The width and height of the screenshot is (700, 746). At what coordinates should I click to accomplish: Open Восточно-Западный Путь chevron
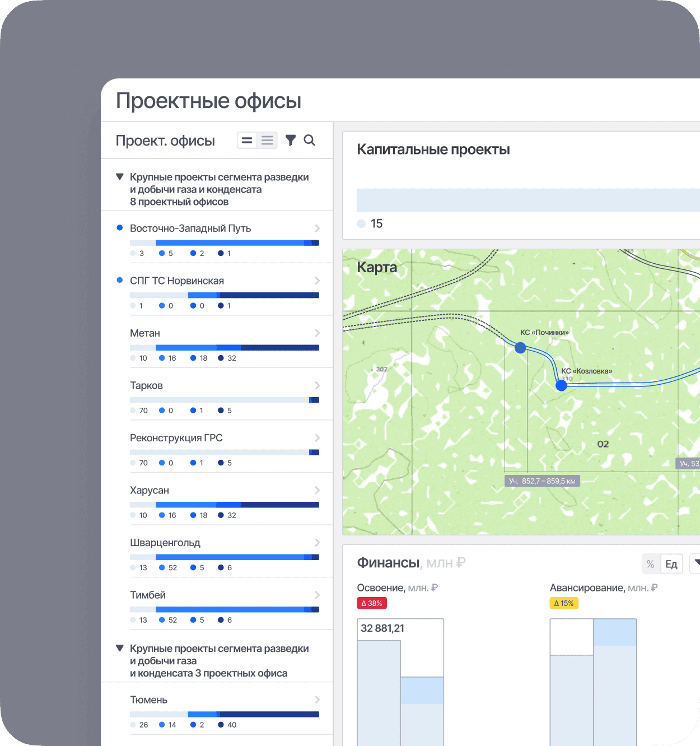[318, 229]
